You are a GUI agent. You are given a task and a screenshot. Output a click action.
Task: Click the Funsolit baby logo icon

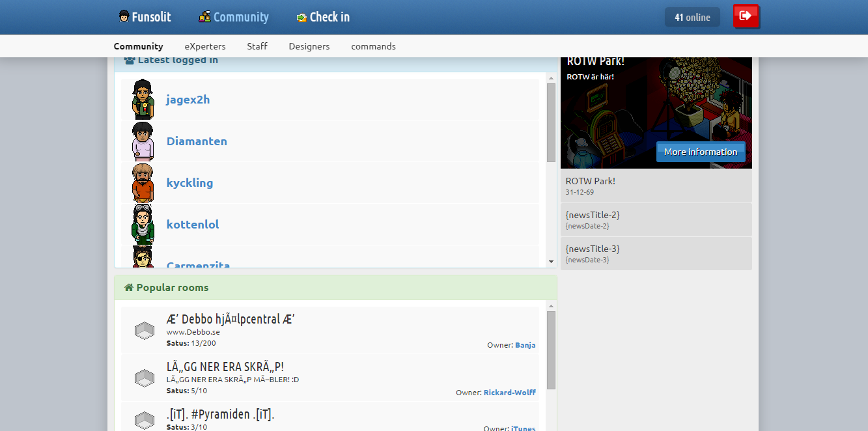[122, 16]
